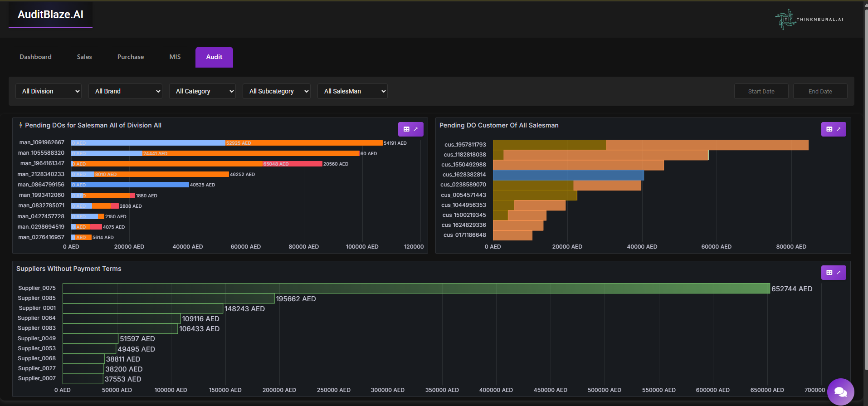
Task: Expand the All Division dropdown
Action: point(49,91)
